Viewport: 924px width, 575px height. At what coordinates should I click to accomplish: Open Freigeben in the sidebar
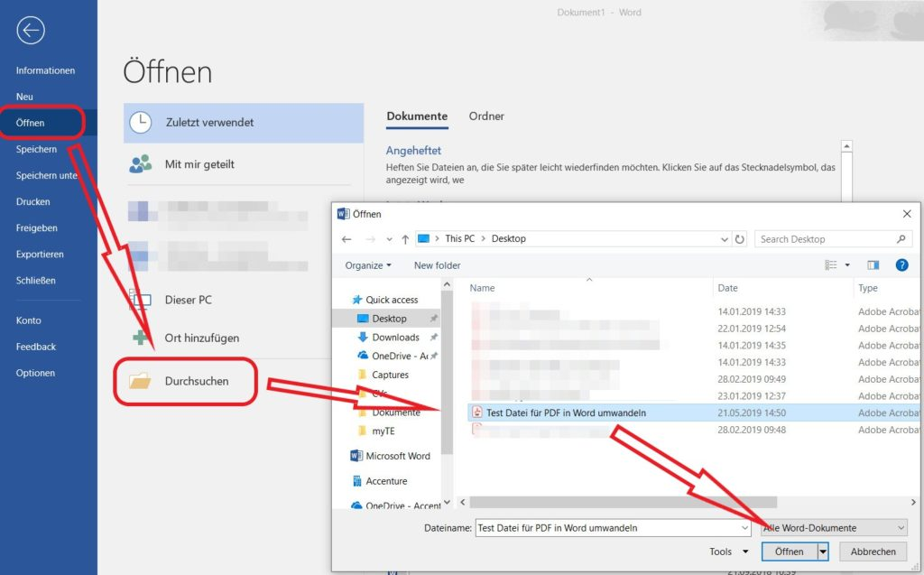36,227
